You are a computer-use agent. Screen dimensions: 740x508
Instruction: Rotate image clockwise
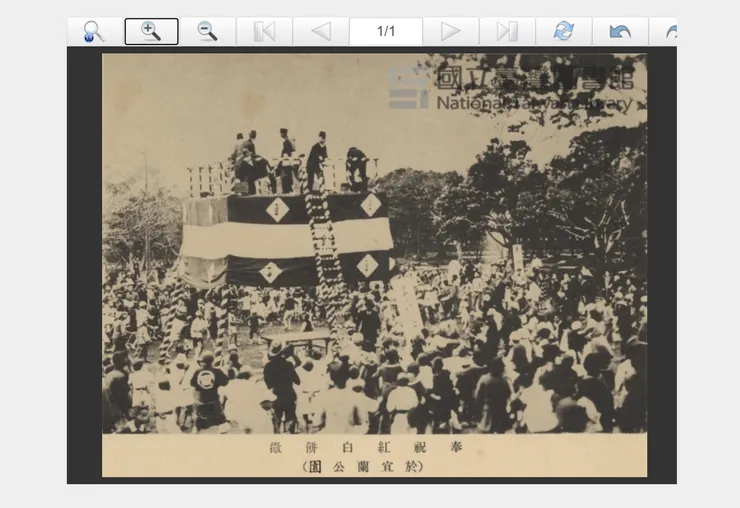click(665, 32)
